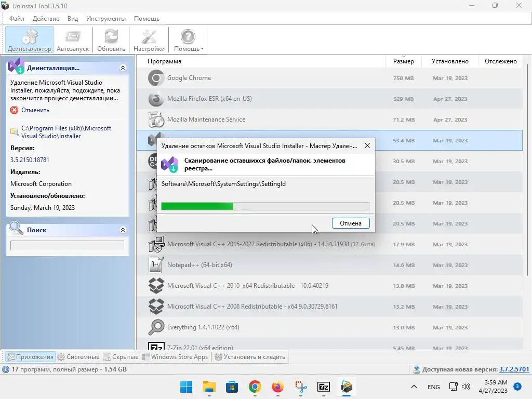Switch to the Приложения tab
Screen dimensions: 532x399
pos(31,357)
